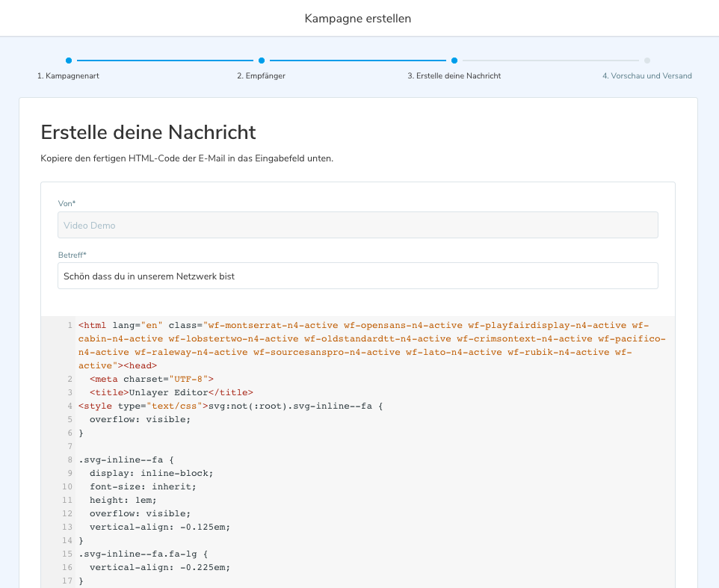
Task: Click the meta charset UTF-8 code line
Action: pos(151,379)
